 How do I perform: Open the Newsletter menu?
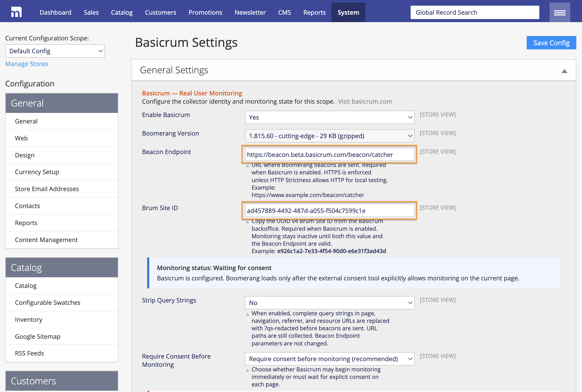[250, 12]
